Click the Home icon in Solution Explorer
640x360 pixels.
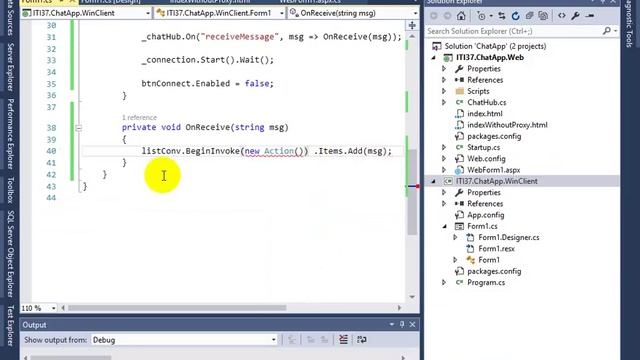click(461, 16)
